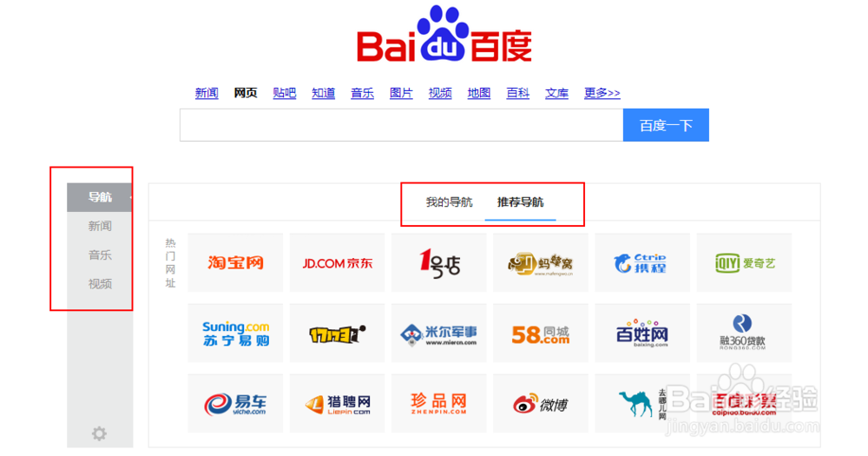Switch to the 我的导航 tab

point(449,202)
